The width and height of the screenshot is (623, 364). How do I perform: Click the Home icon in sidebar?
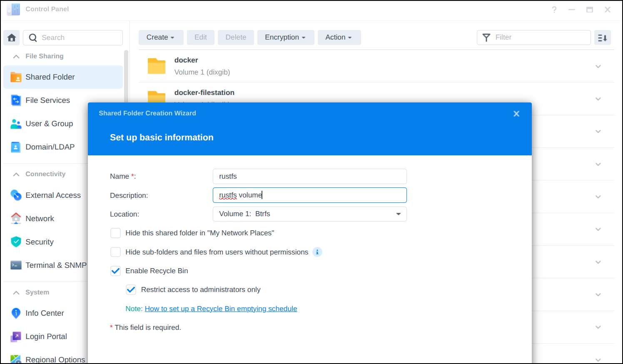[x=12, y=37]
